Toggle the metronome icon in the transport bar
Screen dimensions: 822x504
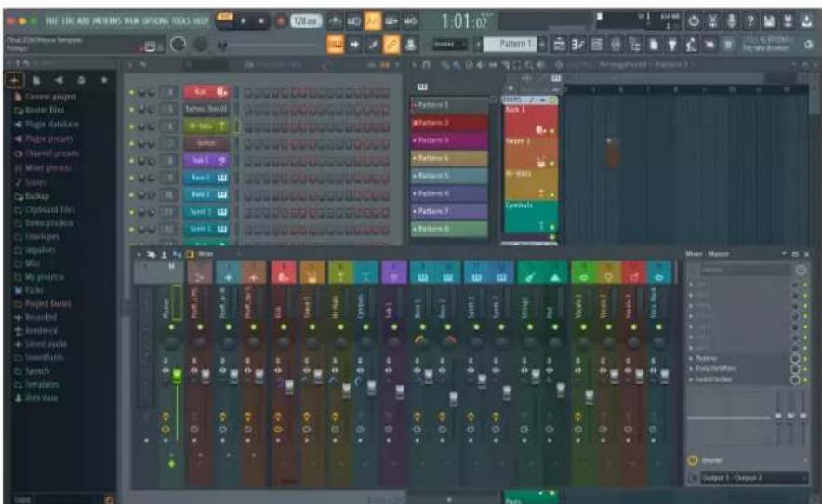335,21
